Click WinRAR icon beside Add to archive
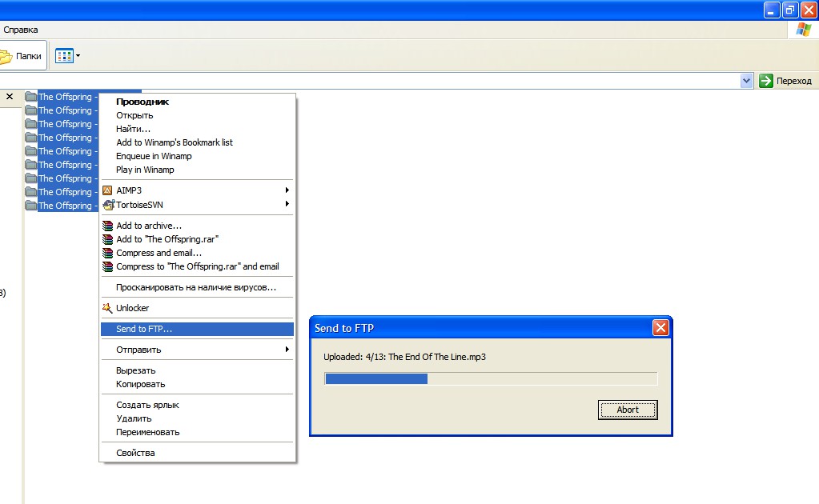 (107, 226)
